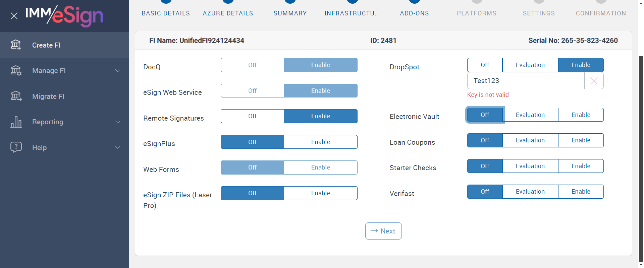Set DocQ to Off

tap(252, 65)
